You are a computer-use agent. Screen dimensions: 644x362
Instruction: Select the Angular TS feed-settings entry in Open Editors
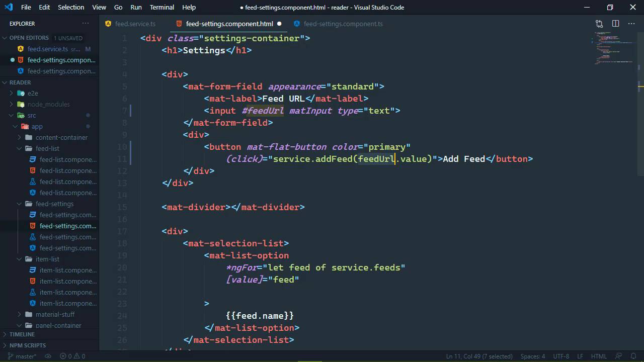point(49,71)
